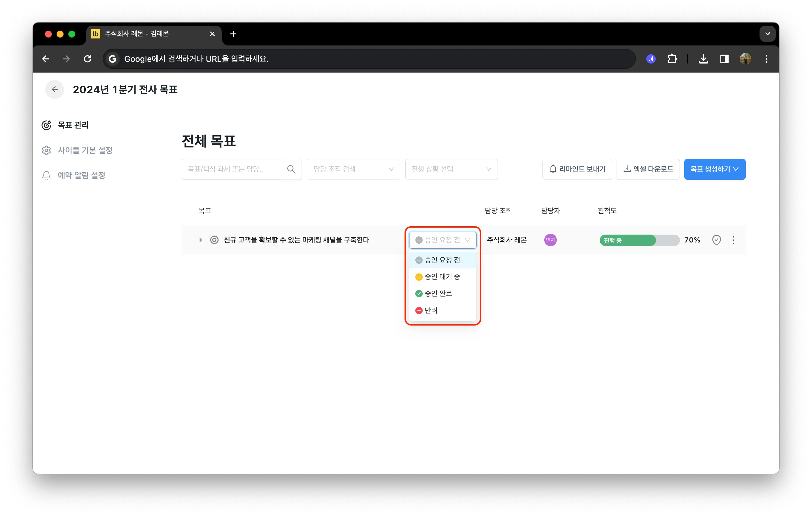Click the 진행 중 progress bar
812x517 pixels.
(639, 240)
